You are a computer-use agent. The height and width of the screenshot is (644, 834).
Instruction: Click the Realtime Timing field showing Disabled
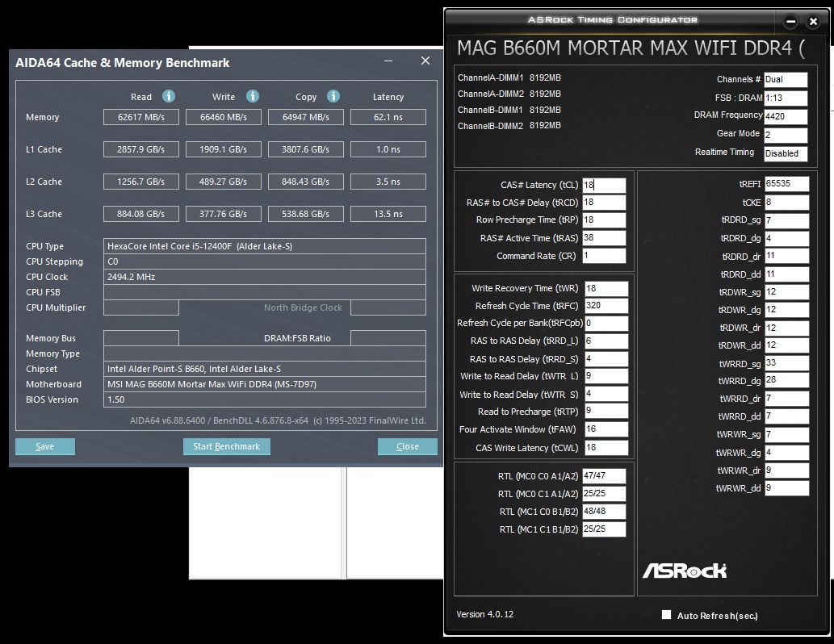point(786,153)
